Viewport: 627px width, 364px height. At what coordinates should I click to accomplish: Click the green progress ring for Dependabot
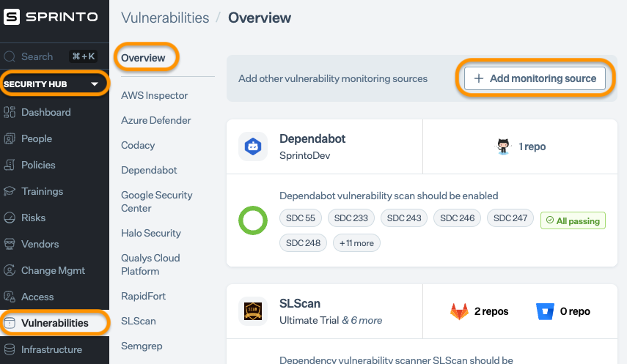point(253,220)
